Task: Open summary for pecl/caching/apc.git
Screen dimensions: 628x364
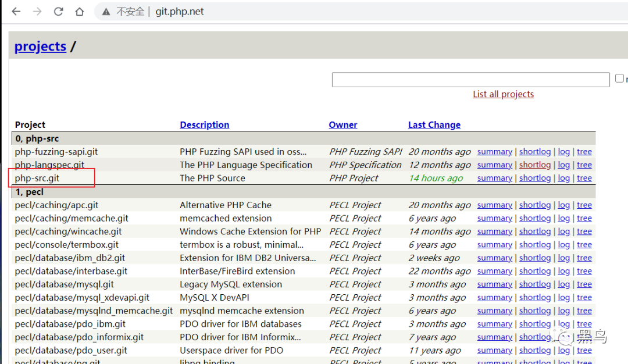Action: pos(495,205)
